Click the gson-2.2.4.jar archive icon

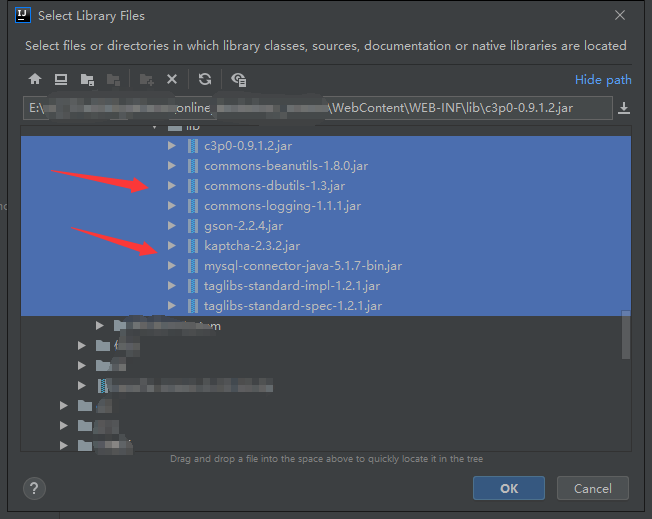point(193,226)
